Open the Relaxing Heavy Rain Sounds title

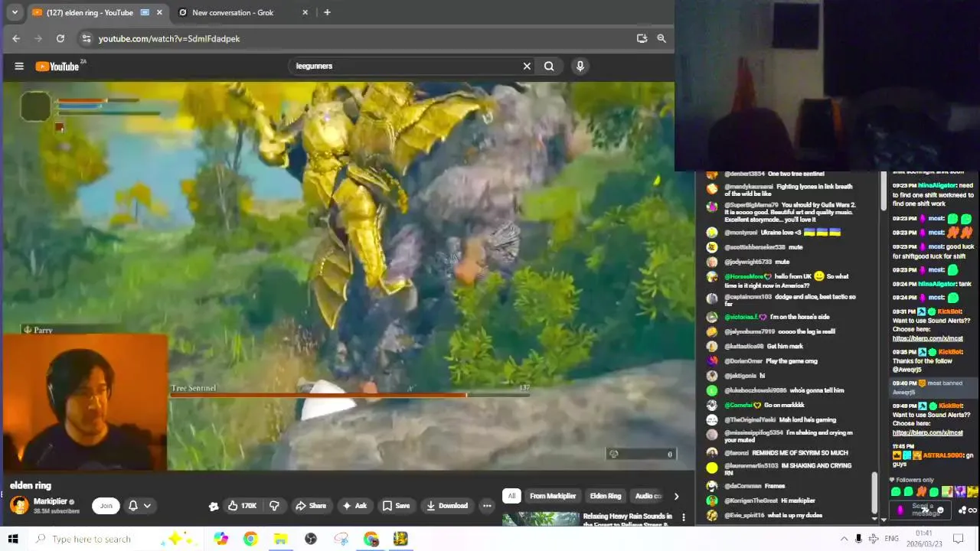[628, 520]
